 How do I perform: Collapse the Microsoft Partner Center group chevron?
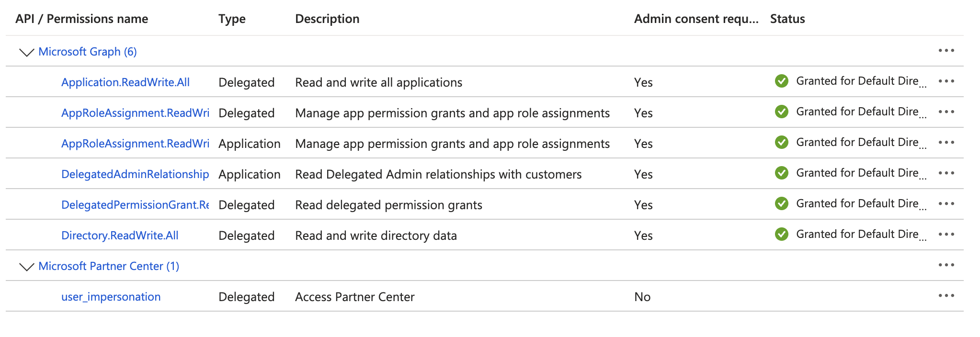[x=26, y=267]
